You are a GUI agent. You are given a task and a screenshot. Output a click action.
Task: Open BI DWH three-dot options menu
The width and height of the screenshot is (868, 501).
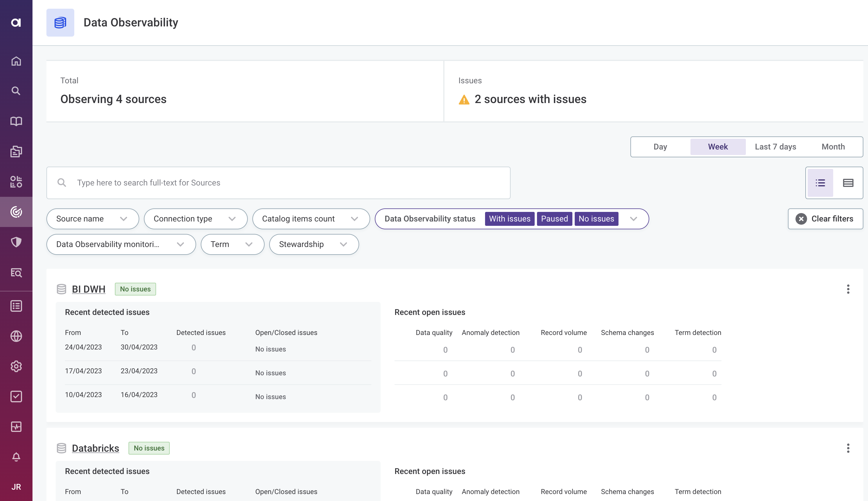848,289
